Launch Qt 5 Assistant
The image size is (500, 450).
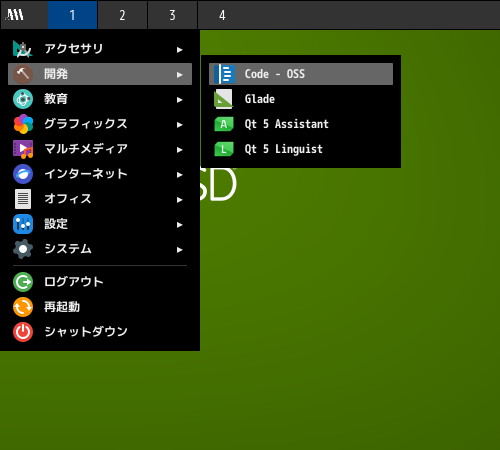click(x=301, y=124)
